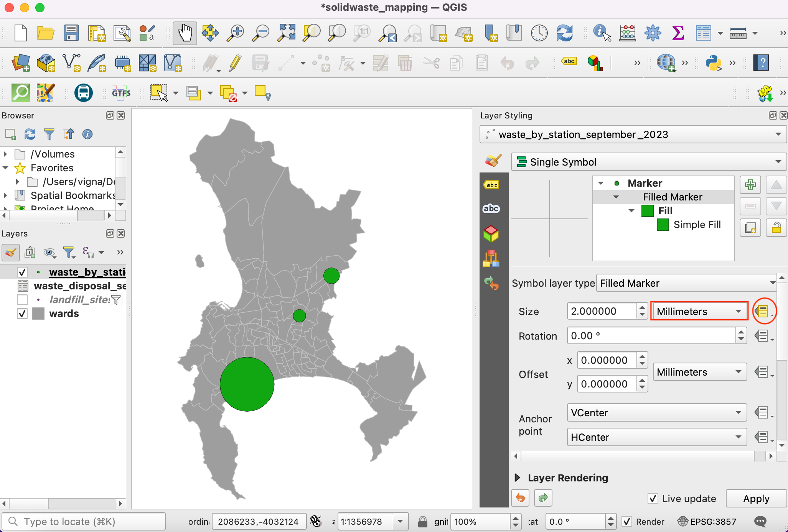The height and width of the screenshot is (532, 788).
Task: Switch to the 3D View styling tab
Action: (x=491, y=233)
